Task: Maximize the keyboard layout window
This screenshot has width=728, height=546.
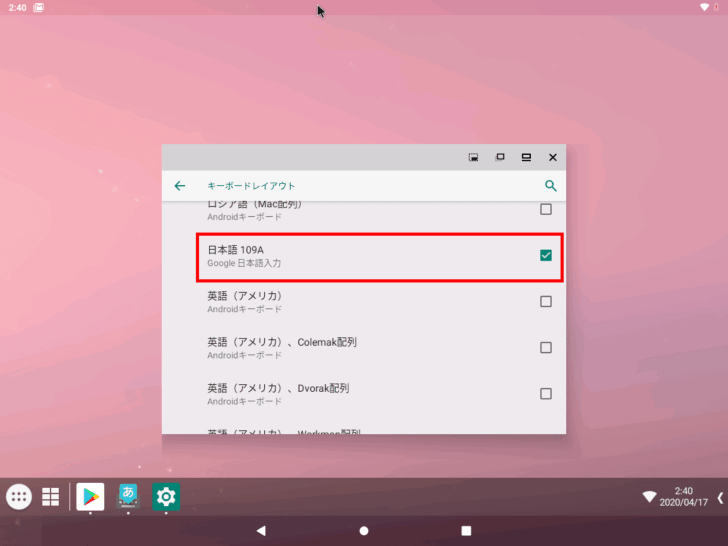Action: [x=526, y=157]
